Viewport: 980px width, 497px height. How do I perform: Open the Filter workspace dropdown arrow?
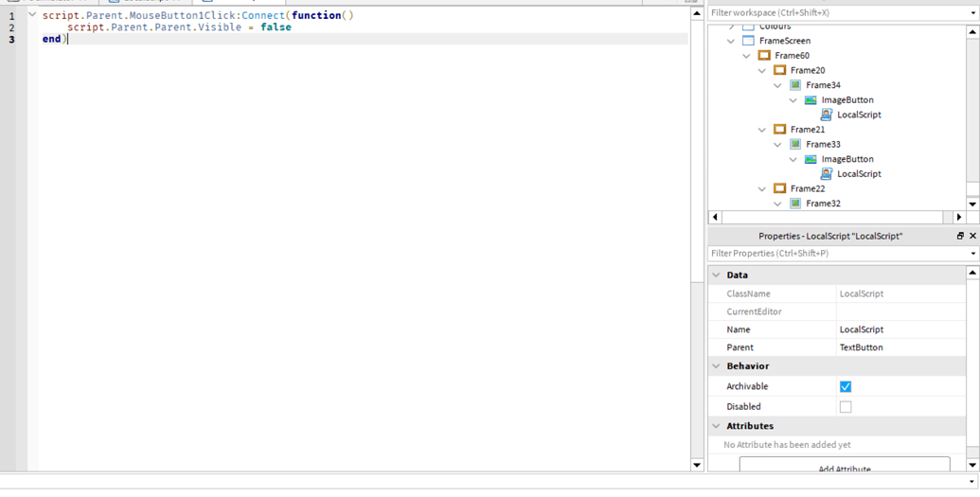[973, 13]
